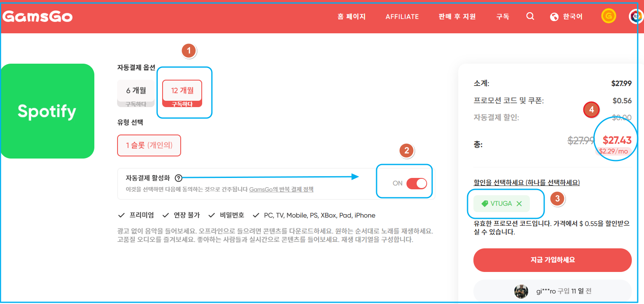Click the 자동결제 옵션 heading
This screenshot has width=644, height=304.
click(x=136, y=67)
